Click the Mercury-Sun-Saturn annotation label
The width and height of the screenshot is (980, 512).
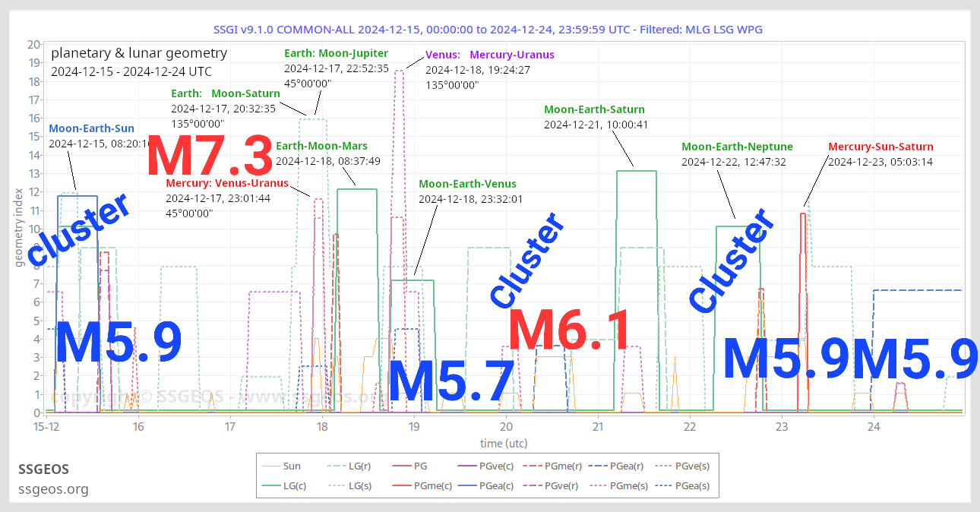(880, 146)
